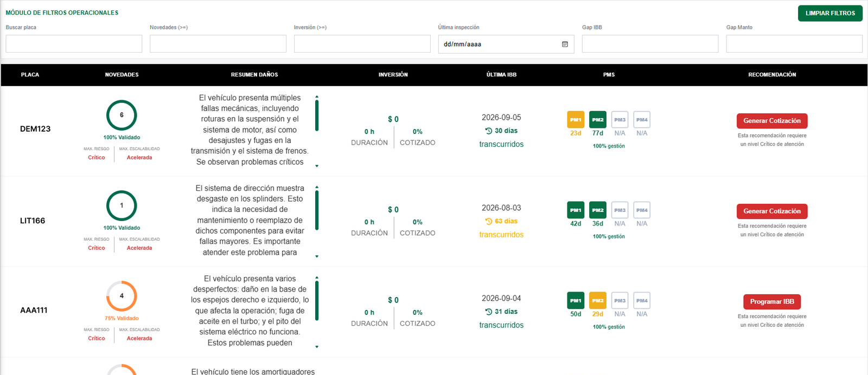Click the 23d value under PM1
Viewport: 868px width, 375px height.
coord(576,133)
